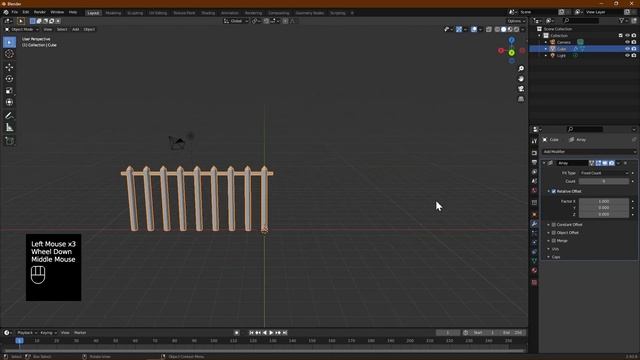Click green Y axis on navigation gizmo
This screenshot has width=640, height=360.
coord(511,53)
